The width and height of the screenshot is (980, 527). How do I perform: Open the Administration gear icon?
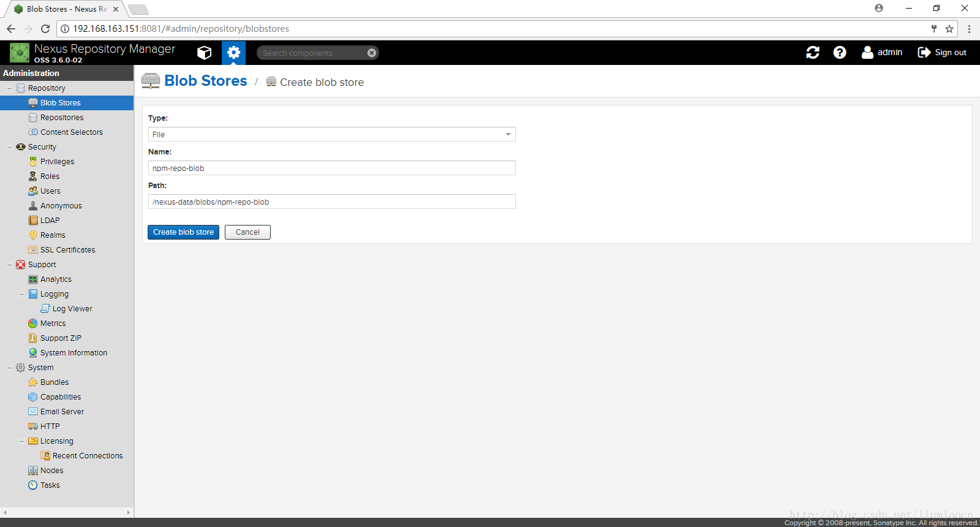233,53
